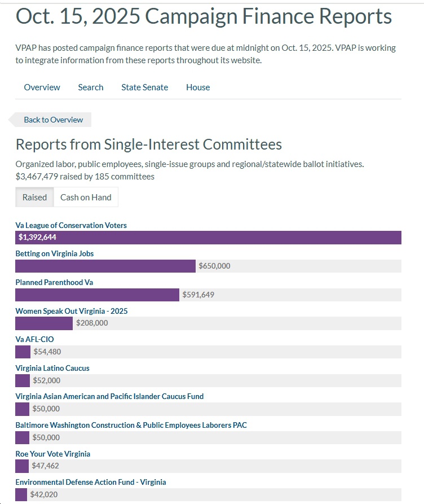This screenshot has width=424, height=504.
Task: Click the $1,392,644 purple bar
Action: pos(208,238)
